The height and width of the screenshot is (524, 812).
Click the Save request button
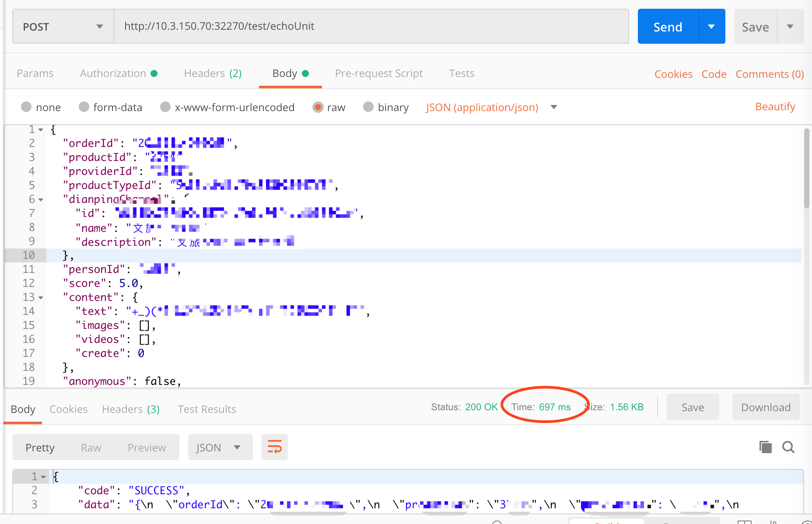click(756, 26)
